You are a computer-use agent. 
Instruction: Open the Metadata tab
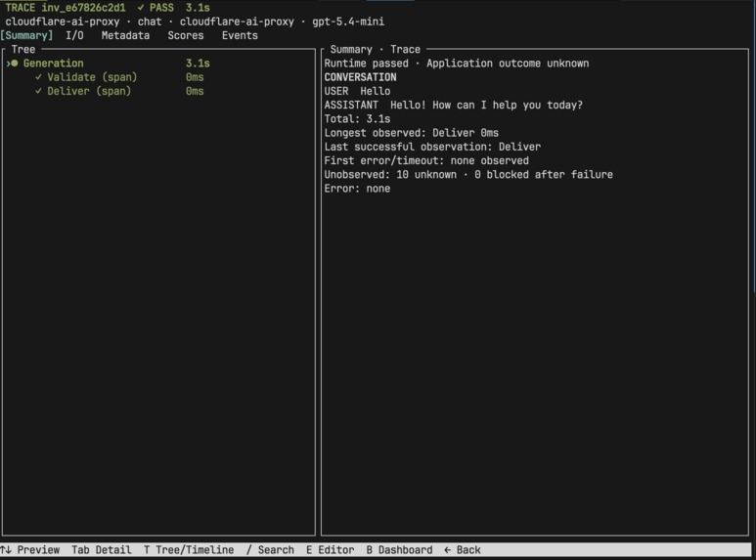pos(125,35)
